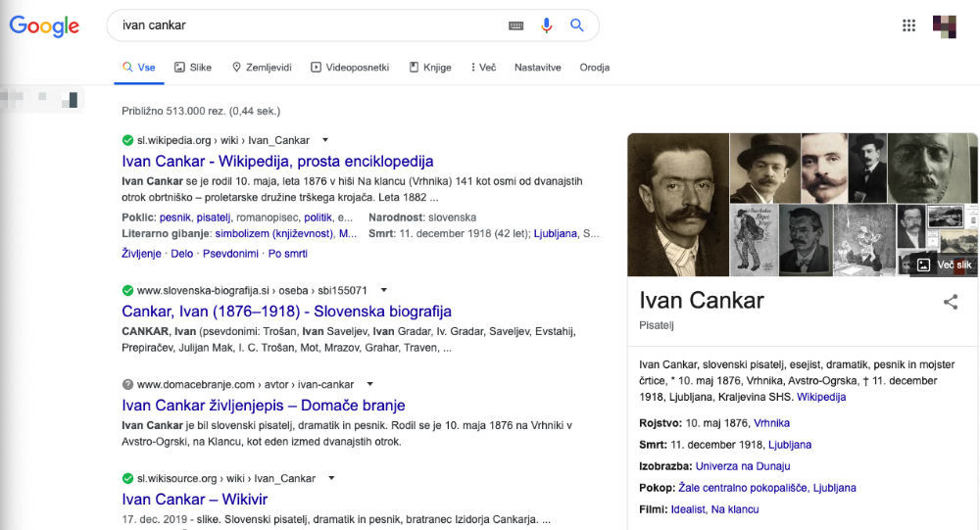Viewport: 980px width, 530px height.
Task: Click the Idealist film link
Action: (x=689, y=509)
